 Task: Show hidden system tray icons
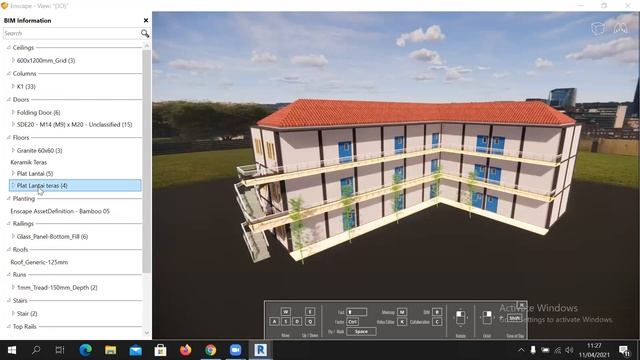pyautogui.click(x=521, y=350)
